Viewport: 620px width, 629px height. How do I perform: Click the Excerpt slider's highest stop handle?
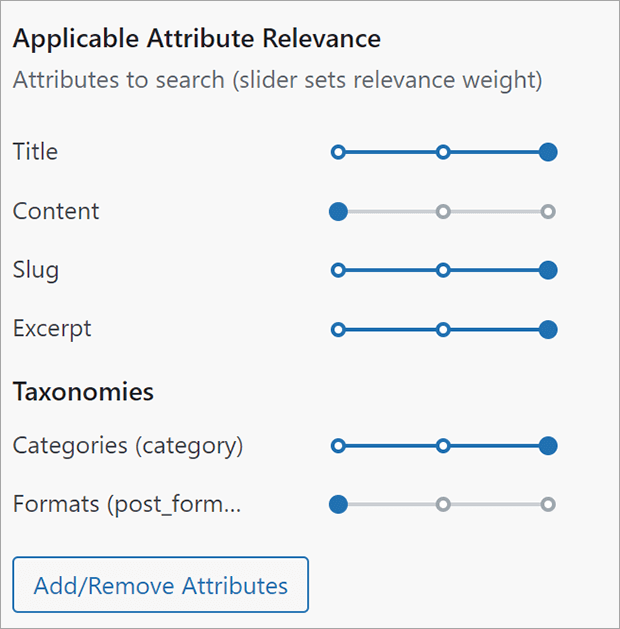click(547, 329)
